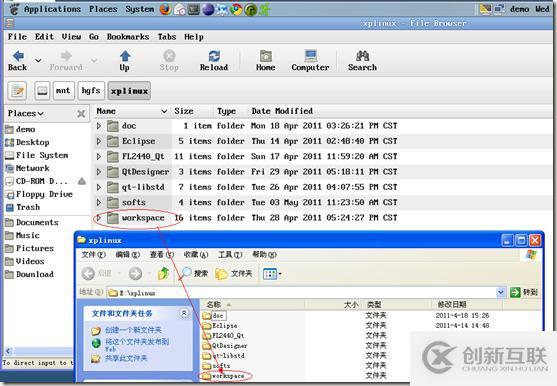Select the mnt path button
557x386 pixels.
point(63,91)
